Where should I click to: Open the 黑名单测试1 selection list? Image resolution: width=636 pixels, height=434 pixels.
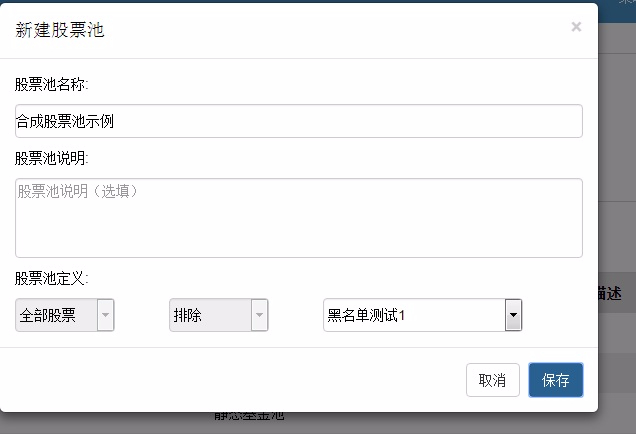[x=414, y=315]
